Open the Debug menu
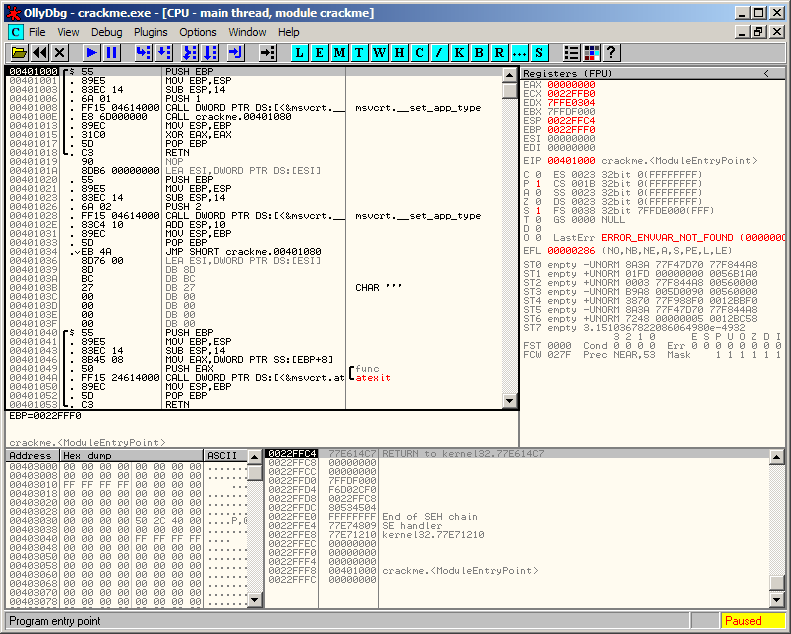The image size is (791, 634). (106, 32)
